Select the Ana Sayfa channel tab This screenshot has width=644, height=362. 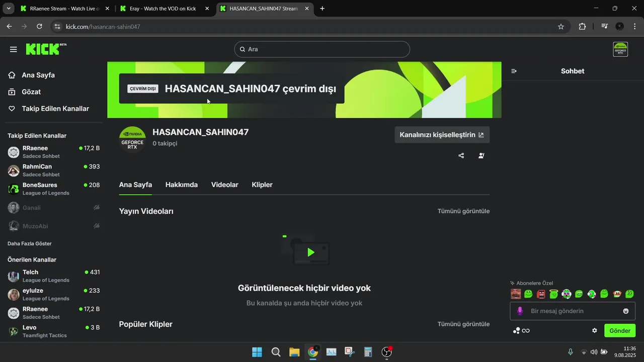pos(135,185)
